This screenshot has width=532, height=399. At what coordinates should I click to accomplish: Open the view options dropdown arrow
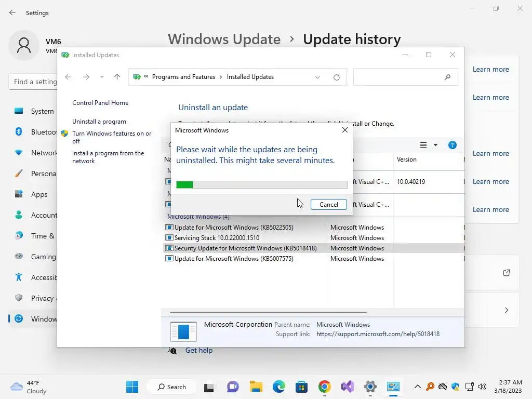click(436, 145)
